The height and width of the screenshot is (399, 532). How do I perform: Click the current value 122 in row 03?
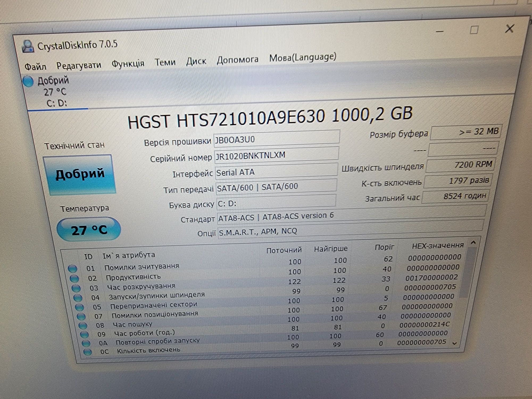click(294, 281)
